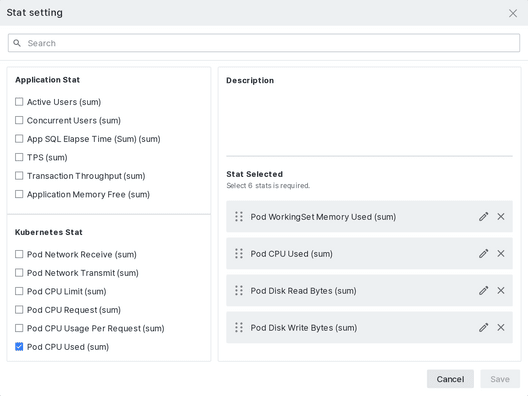Screen dimensions: 528x396
Task: Edit the Pod WorkingSet Memory Used stat
Action: pyautogui.click(x=484, y=217)
